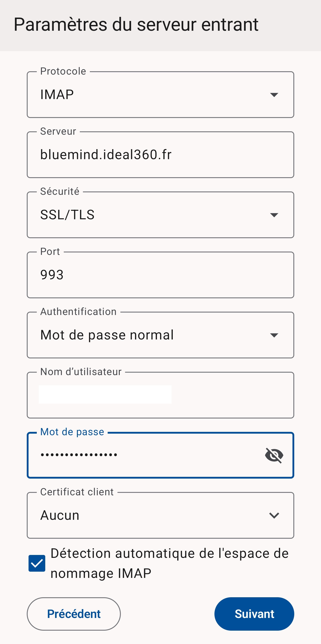Expand the client certificate selector showing Aucun

click(150, 515)
